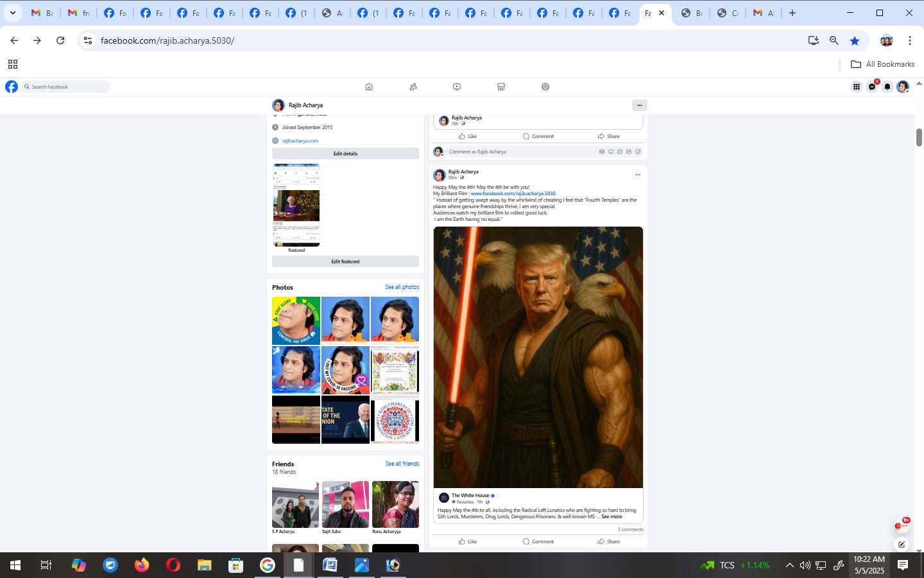Open the King Charles coronation emblem photo

tap(395, 419)
